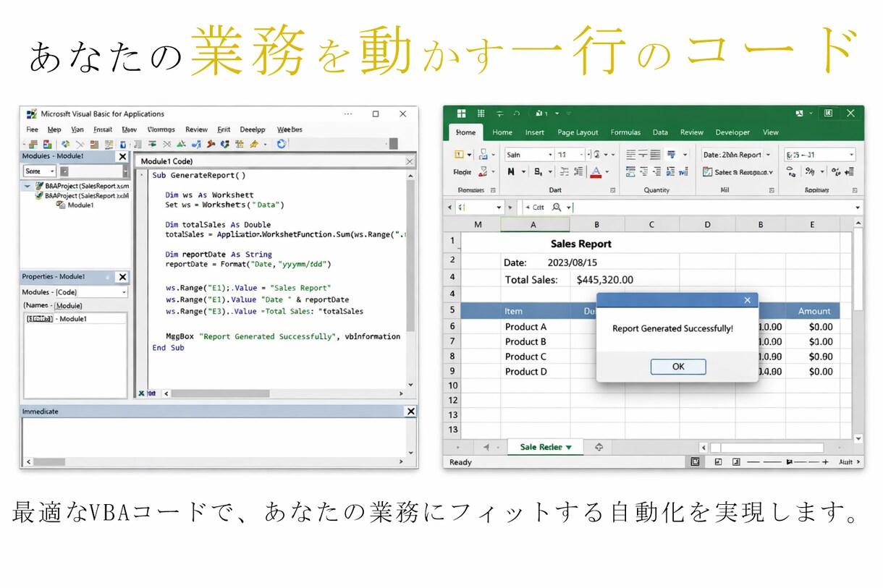Click the Sales & Response ribbon icon
Screen dimensions: 883x588
(x=708, y=172)
